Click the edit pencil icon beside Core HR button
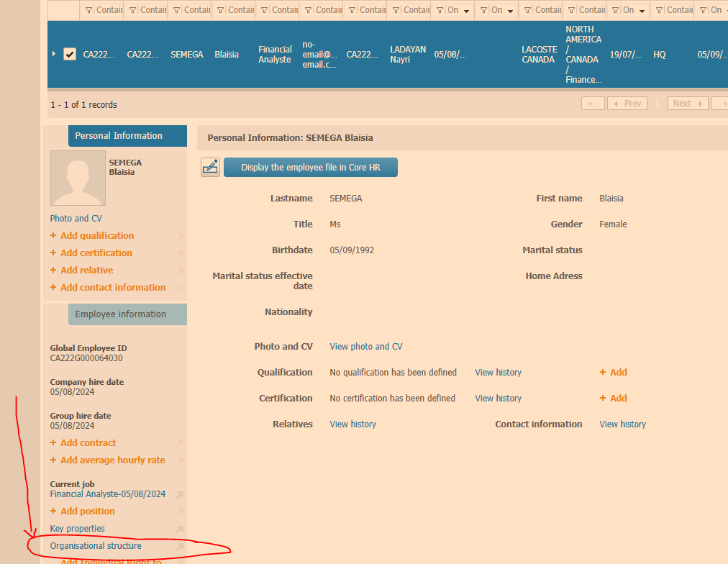Viewport: 728px width, 564px height. tap(210, 167)
